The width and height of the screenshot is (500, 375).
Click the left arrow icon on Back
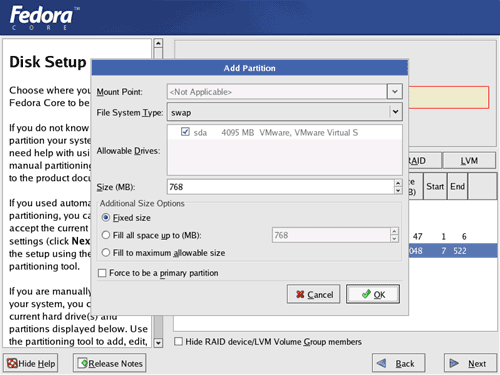[381, 363]
